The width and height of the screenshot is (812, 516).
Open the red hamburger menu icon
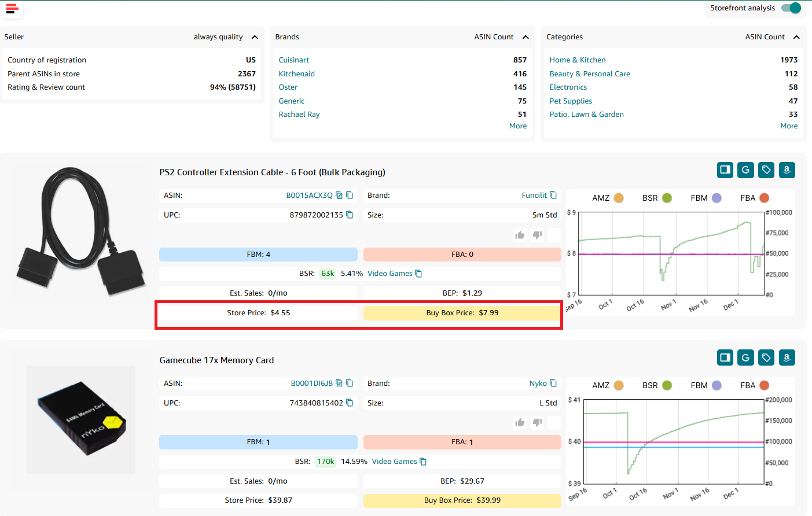pyautogui.click(x=12, y=9)
